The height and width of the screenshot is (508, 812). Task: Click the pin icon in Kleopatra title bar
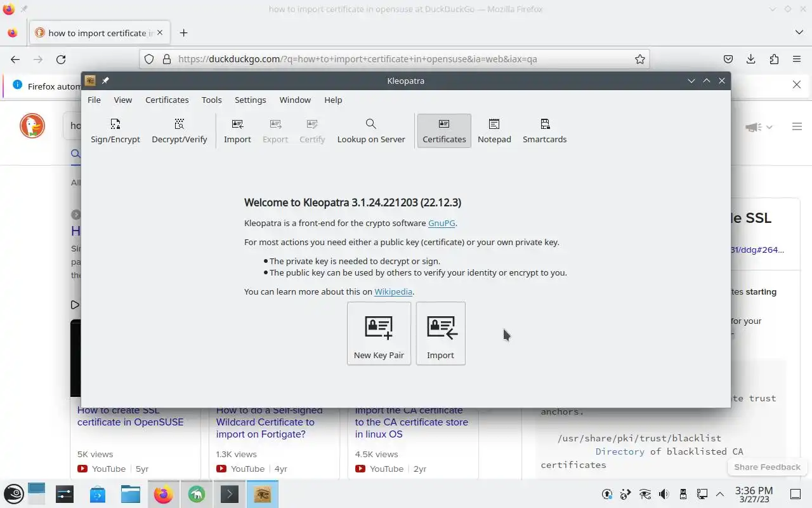(105, 81)
